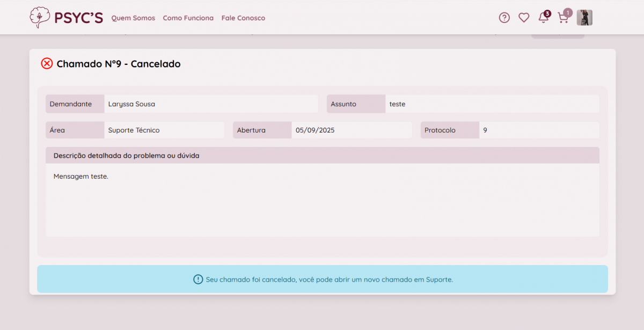Open the Como Funciona menu item
Viewport: 644px width, 330px height.
(188, 18)
